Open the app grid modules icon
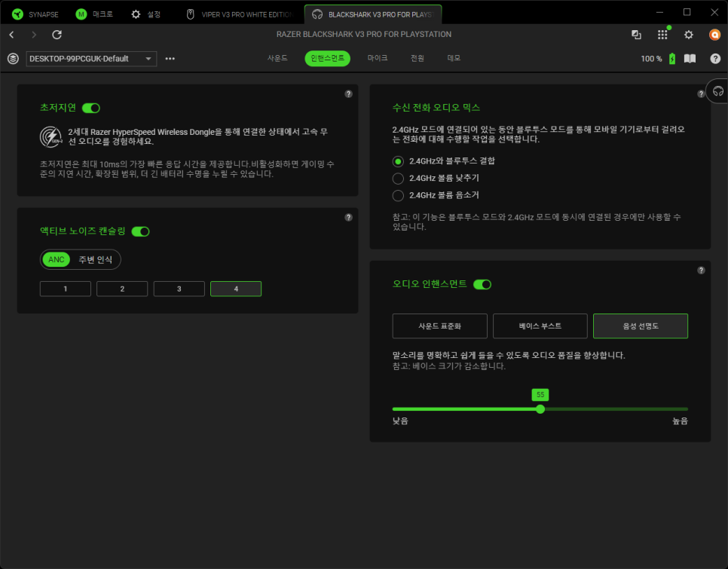 click(x=662, y=35)
